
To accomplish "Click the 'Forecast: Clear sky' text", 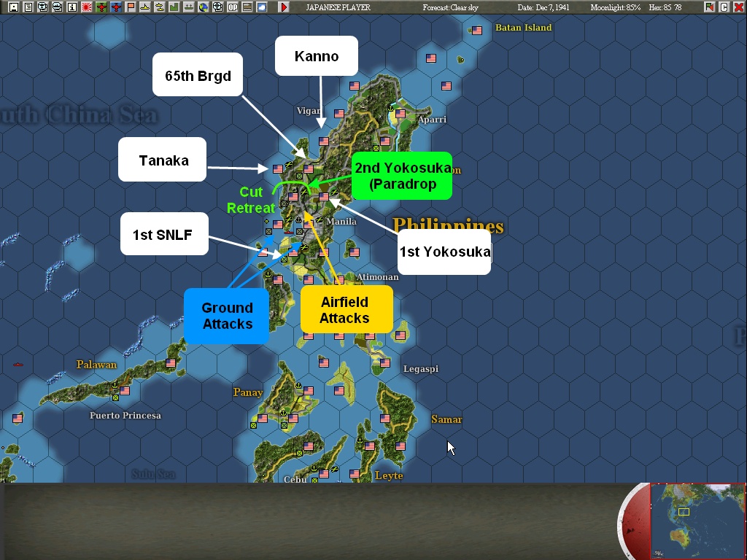I will [451, 7].
